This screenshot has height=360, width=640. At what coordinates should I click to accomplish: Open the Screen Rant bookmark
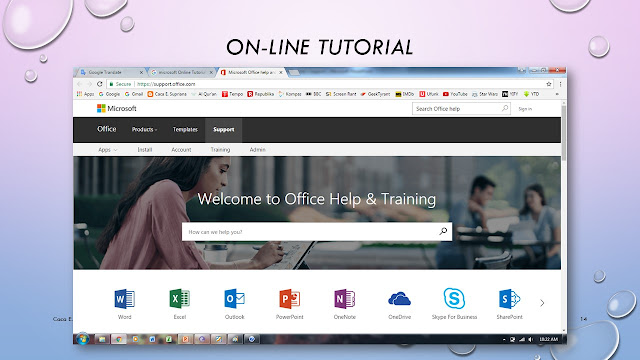(341, 94)
